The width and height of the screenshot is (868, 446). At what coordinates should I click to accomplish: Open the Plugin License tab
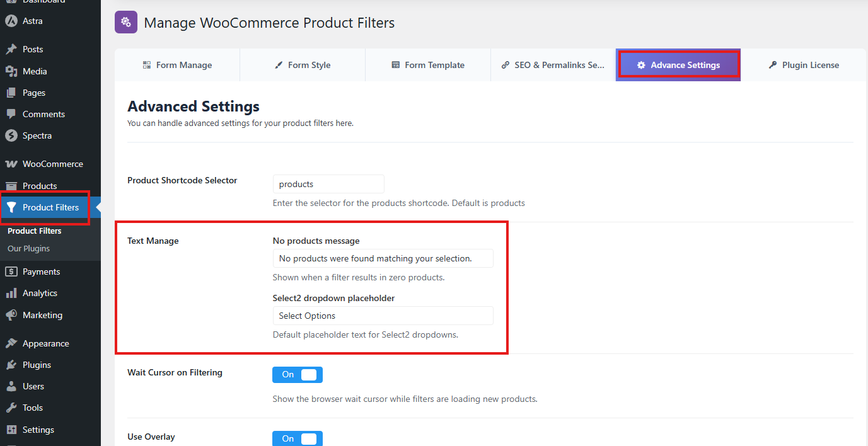[x=804, y=65]
